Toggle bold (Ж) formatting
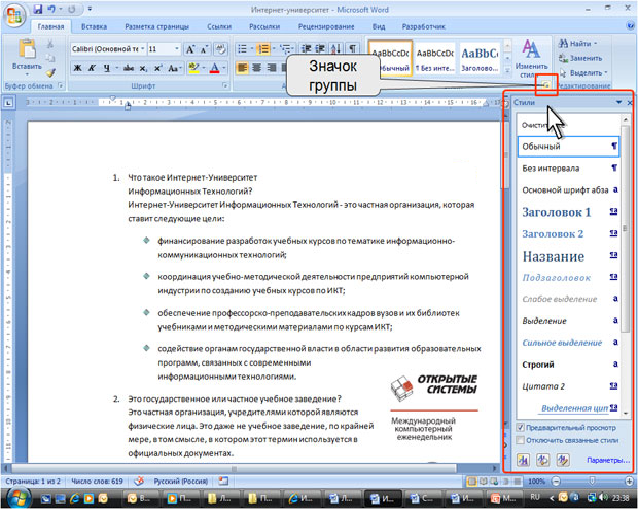Image resolution: width=640 pixels, height=512 pixels. 78,68
